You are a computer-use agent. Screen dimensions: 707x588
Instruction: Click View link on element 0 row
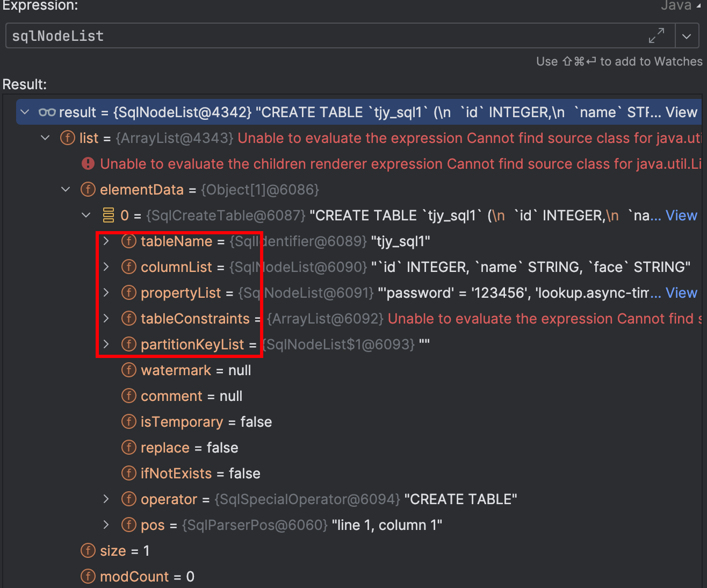[681, 216]
